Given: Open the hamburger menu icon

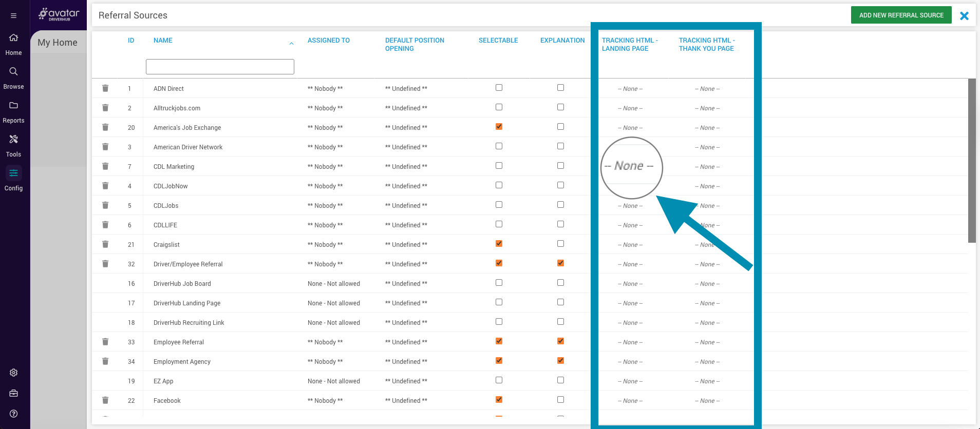Looking at the screenshot, I should pos(14,15).
